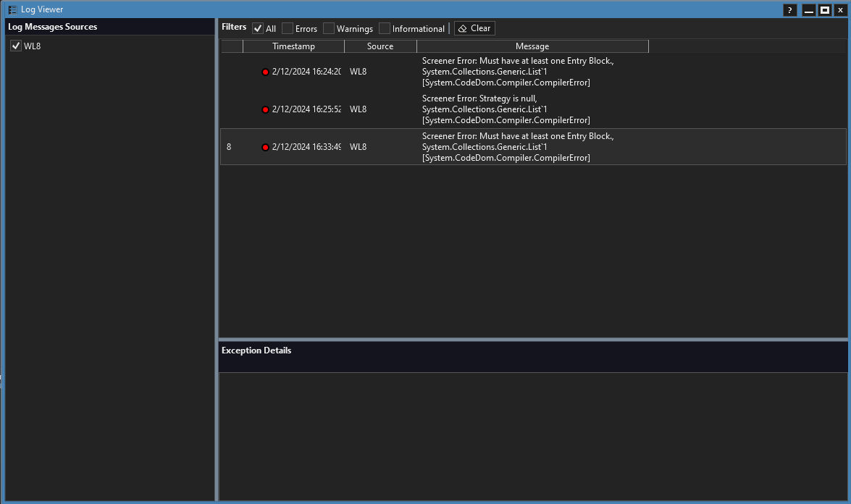Uncheck the WL8 log source checkbox
851x504 pixels.
16,46
